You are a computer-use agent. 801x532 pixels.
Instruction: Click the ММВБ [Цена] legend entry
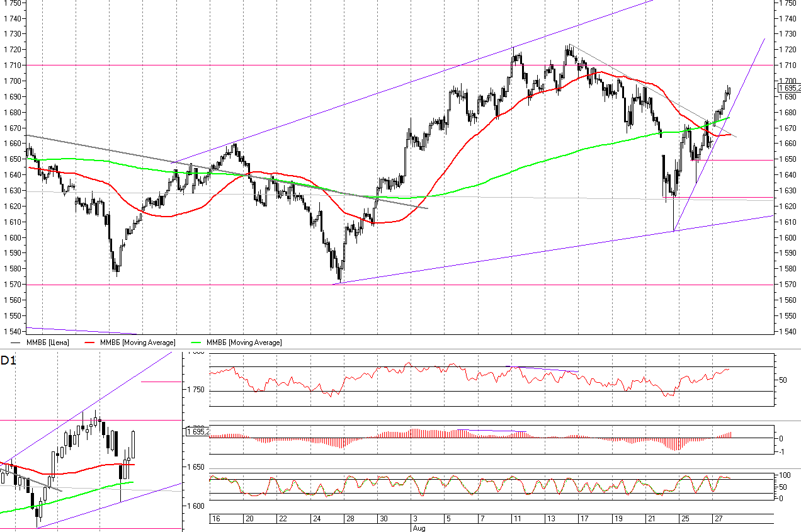(x=48, y=342)
